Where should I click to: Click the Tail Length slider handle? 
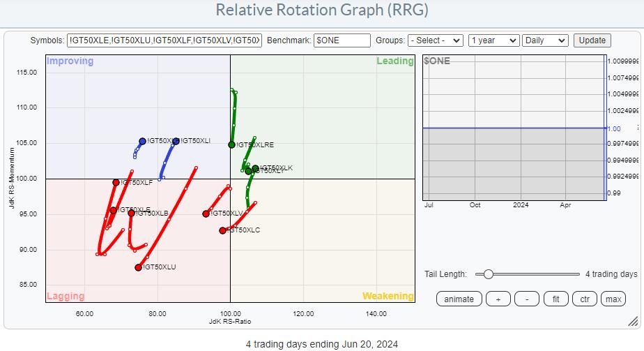489,274
